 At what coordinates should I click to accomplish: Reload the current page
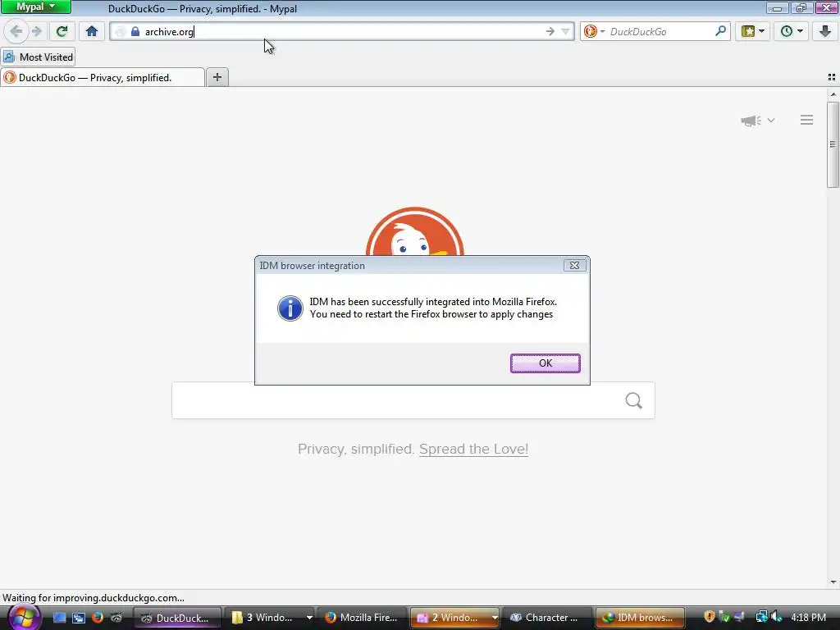click(x=62, y=31)
